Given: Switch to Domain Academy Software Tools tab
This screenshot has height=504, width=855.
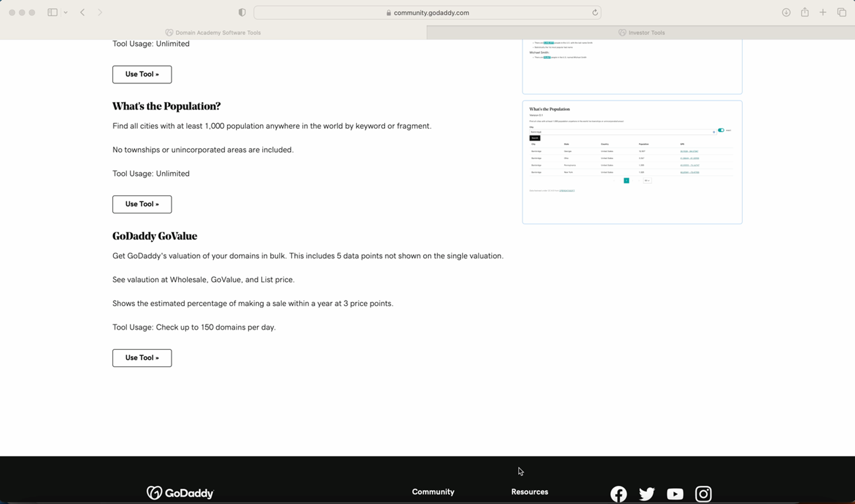Looking at the screenshot, I should (213, 32).
